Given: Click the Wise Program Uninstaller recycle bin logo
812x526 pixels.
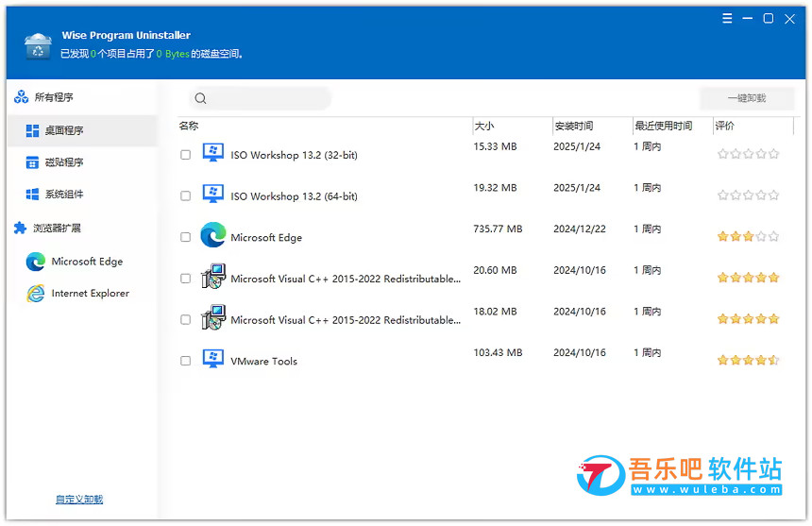Looking at the screenshot, I should tap(38, 46).
